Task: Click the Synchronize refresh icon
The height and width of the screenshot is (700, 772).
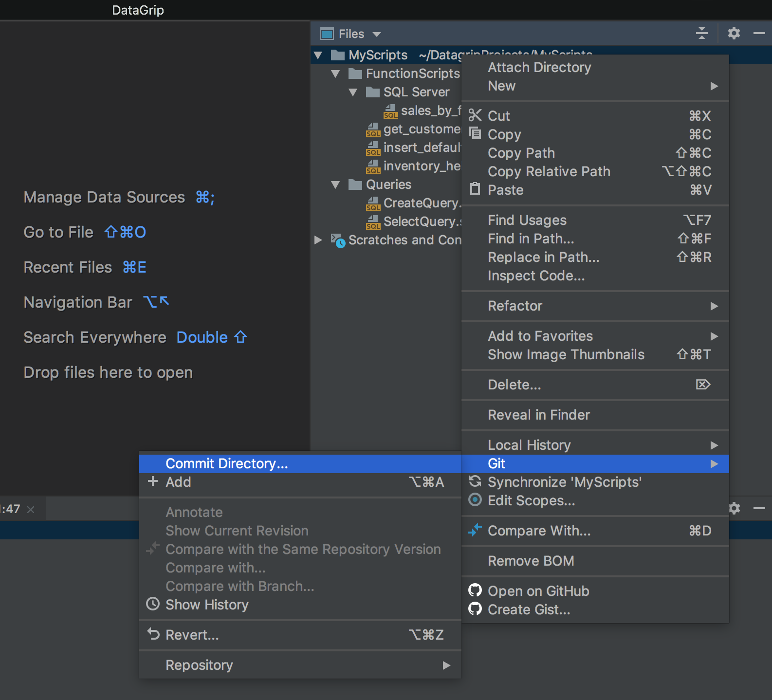Action: 475,481
